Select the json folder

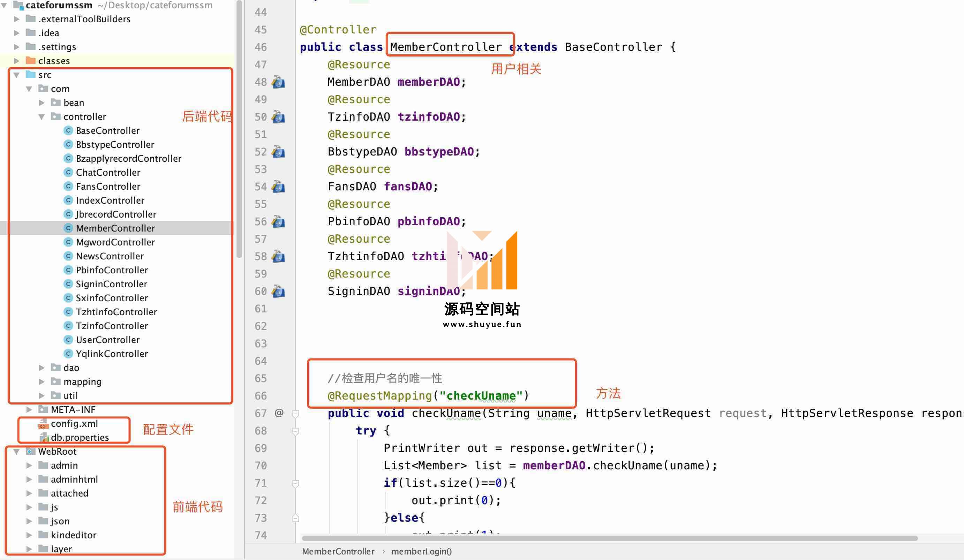click(x=60, y=521)
